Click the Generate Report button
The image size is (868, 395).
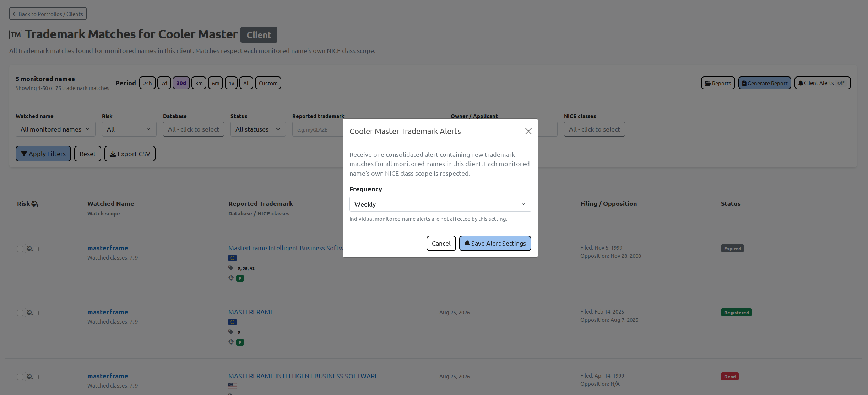pyautogui.click(x=765, y=83)
